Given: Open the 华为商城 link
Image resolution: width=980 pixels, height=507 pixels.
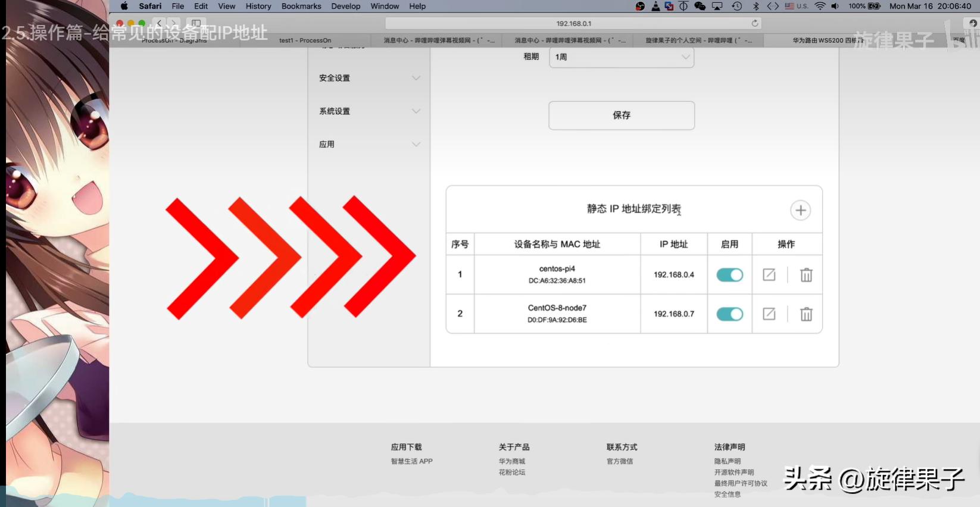Looking at the screenshot, I should coord(512,461).
